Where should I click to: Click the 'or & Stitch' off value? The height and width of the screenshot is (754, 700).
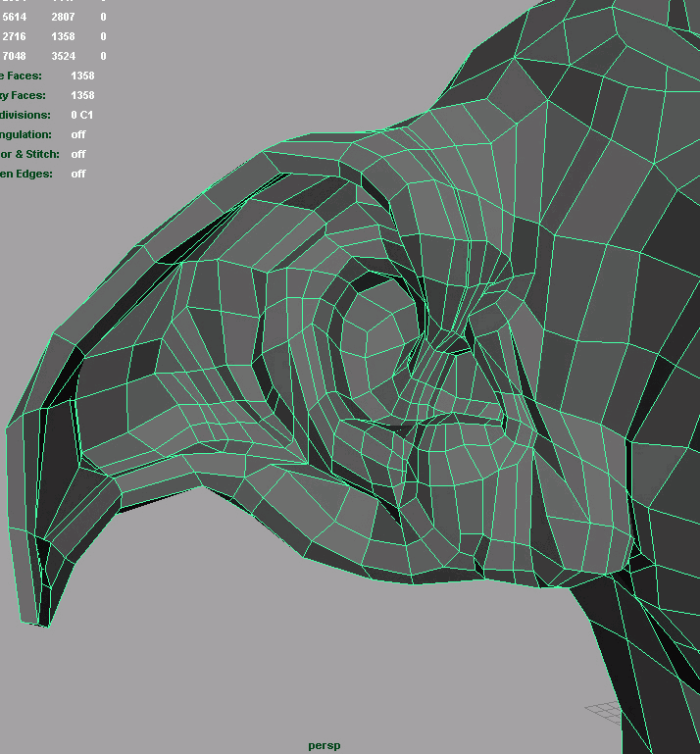[x=78, y=154]
